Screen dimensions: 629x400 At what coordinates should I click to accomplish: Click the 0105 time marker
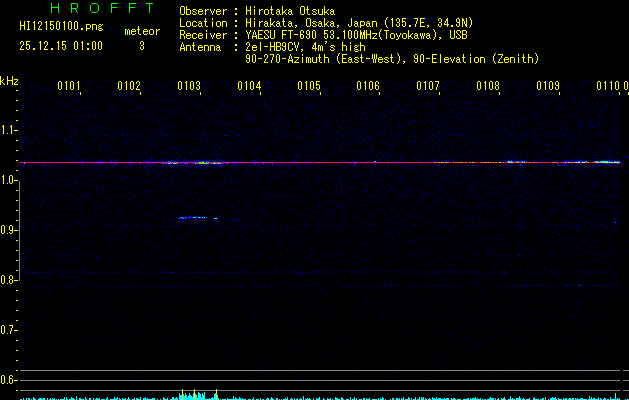pyautogui.click(x=309, y=87)
